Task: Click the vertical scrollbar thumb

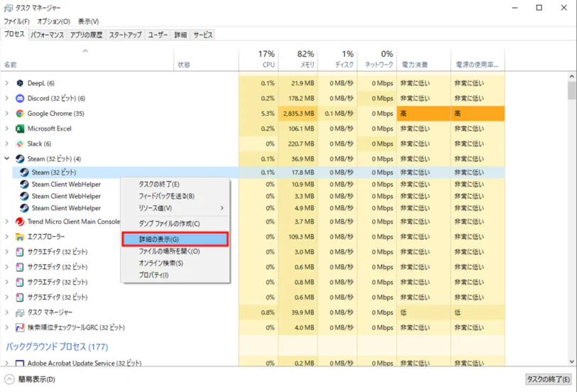Action: click(571, 90)
